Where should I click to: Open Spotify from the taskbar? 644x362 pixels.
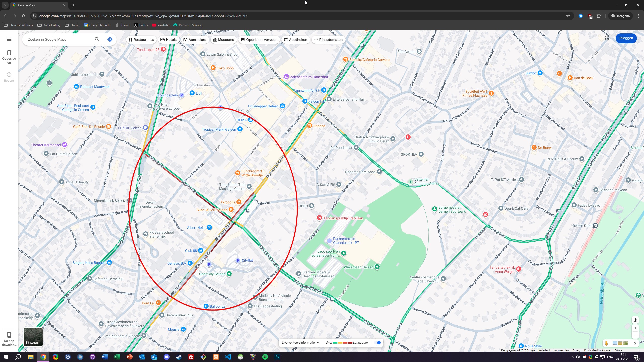(x=265, y=357)
